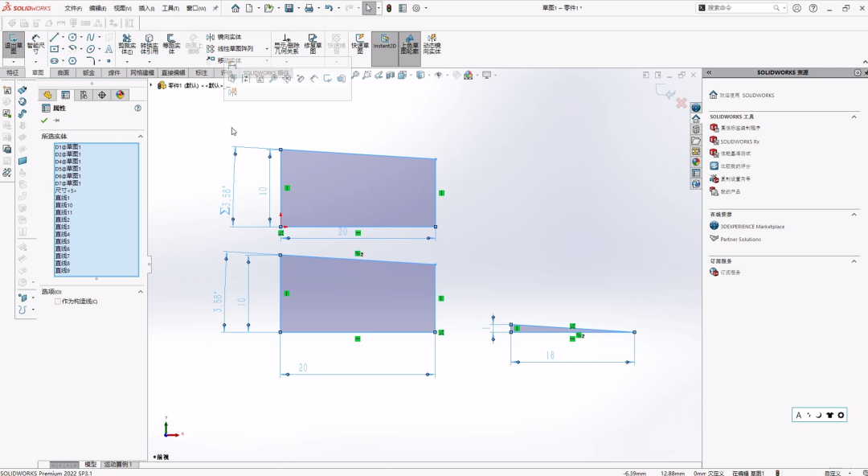Select the 等距实体 offset entities tool
This screenshot has height=476, width=868.
tap(171, 45)
